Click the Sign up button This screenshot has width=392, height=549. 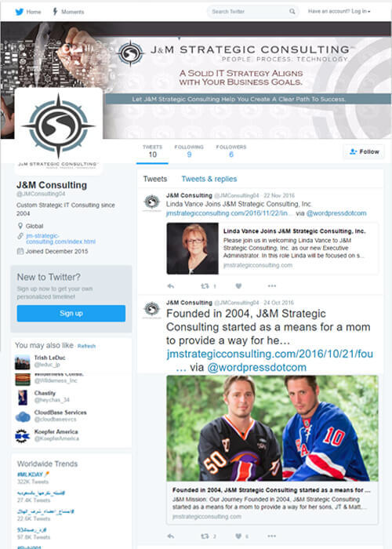pos(71,314)
